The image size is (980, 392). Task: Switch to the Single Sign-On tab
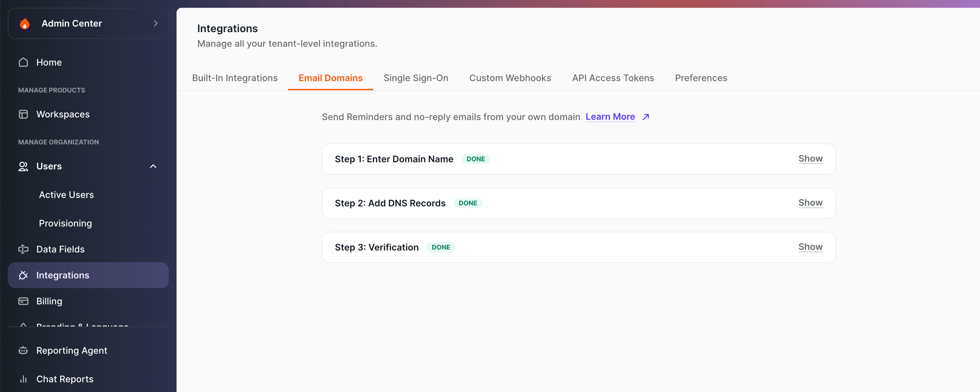point(416,78)
